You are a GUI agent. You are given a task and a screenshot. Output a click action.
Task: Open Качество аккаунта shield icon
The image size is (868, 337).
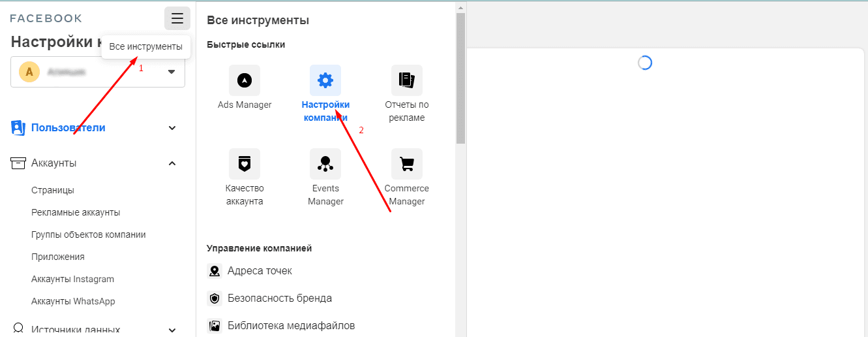point(245,164)
